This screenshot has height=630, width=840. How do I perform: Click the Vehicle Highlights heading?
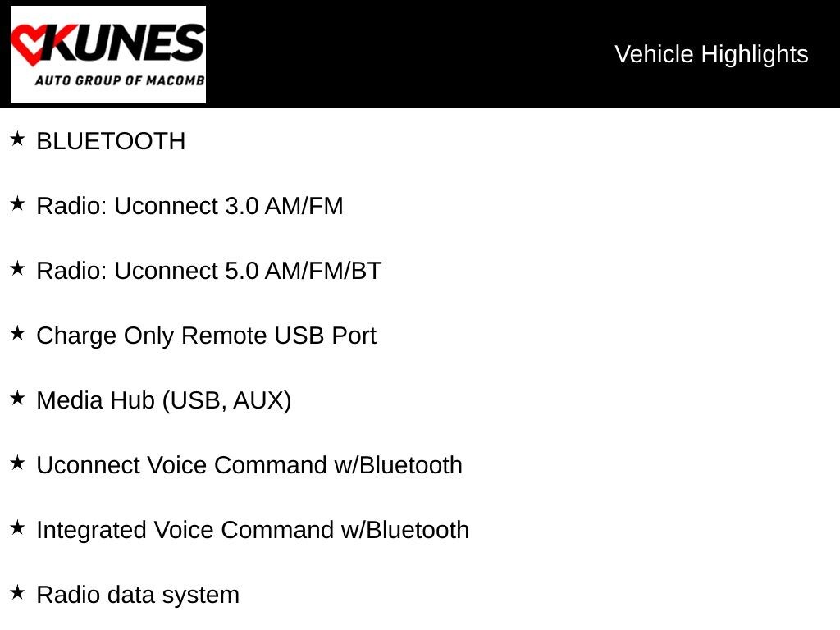[x=711, y=54]
